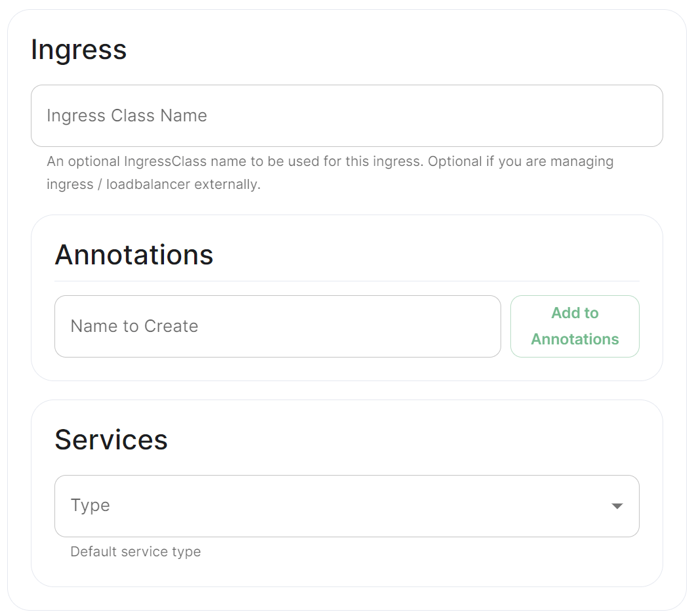Open the Services Type dropdown
The width and height of the screenshot is (698, 616).
[x=347, y=506]
